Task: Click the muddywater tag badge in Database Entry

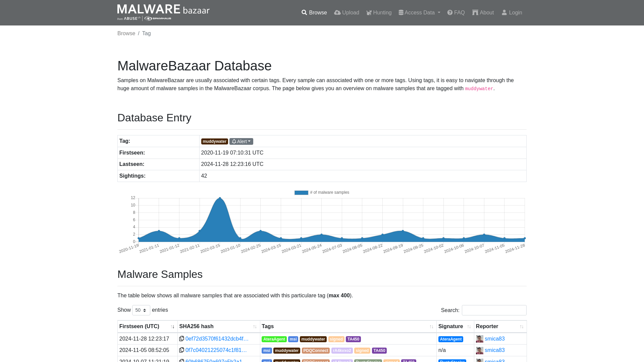Action: [214, 141]
